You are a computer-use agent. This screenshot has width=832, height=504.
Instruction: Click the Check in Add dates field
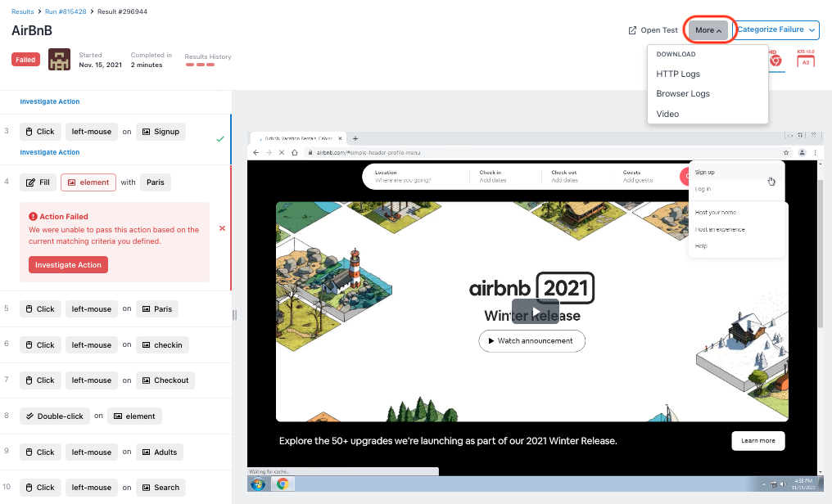(x=504, y=176)
